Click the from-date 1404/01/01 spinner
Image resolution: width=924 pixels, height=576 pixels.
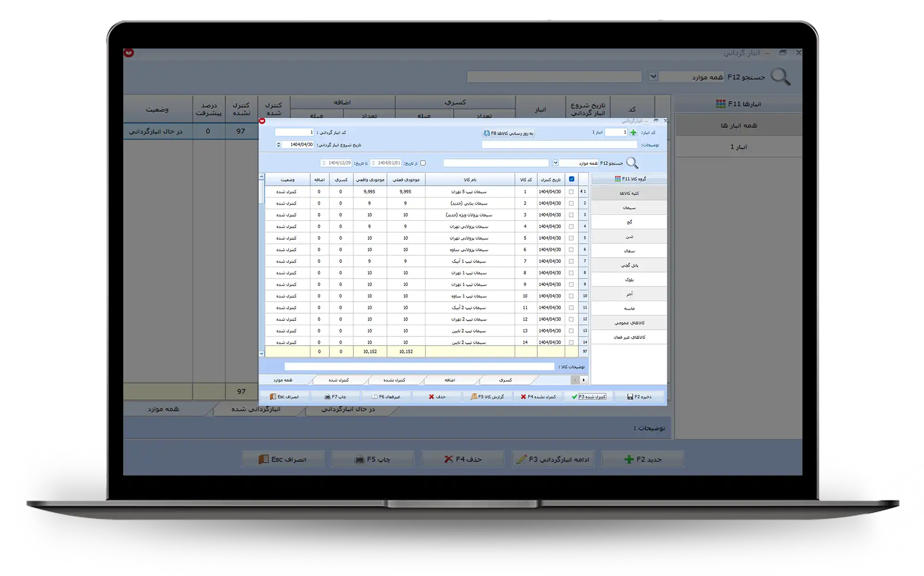(x=373, y=163)
